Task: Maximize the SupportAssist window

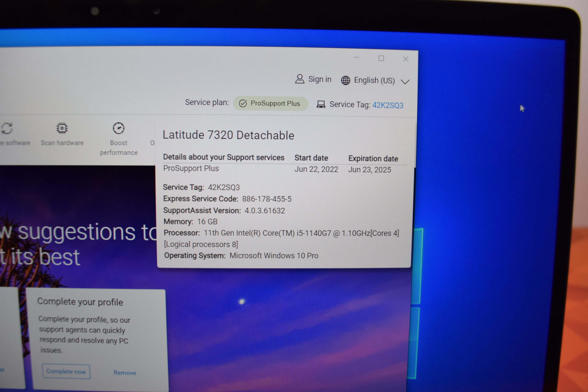Action: pos(381,58)
